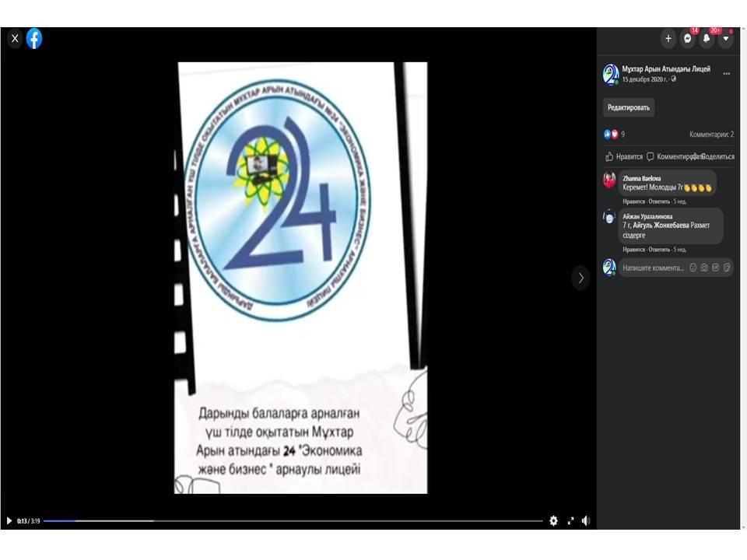Viewport: 747px width, 560px height.
Task: Insert an emoji in the comment box
Action: click(x=693, y=268)
